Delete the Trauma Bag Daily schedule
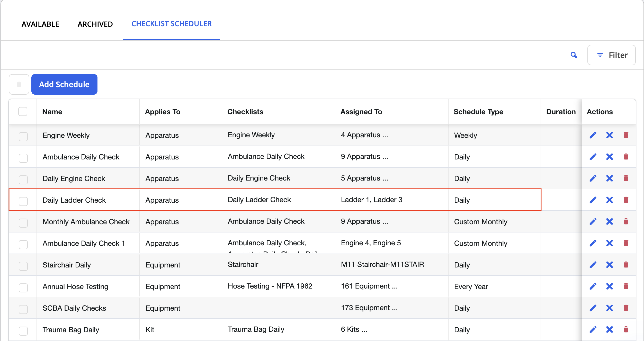The height and width of the screenshot is (341, 644). [626, 329]
